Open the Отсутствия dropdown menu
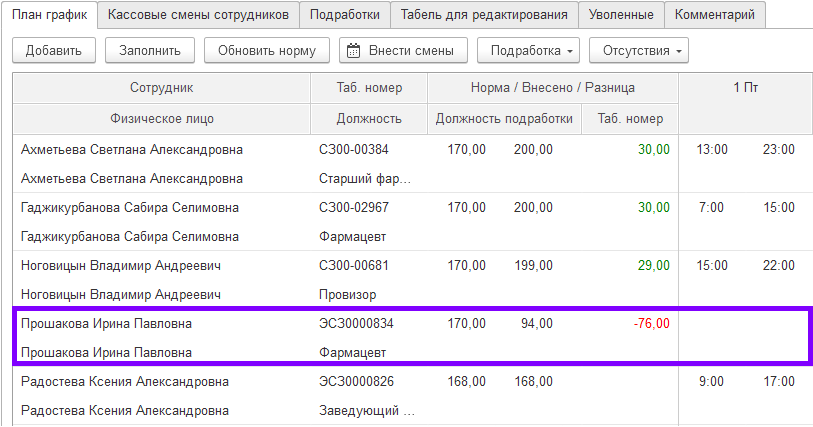The height and width of the screenshot is (427, 813). pyautogui.click(x=638, y=50)
